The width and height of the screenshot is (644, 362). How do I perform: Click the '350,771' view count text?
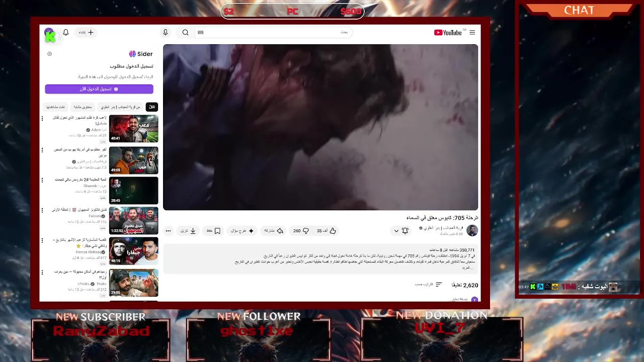pyautogui.click(x=466, y=250)
